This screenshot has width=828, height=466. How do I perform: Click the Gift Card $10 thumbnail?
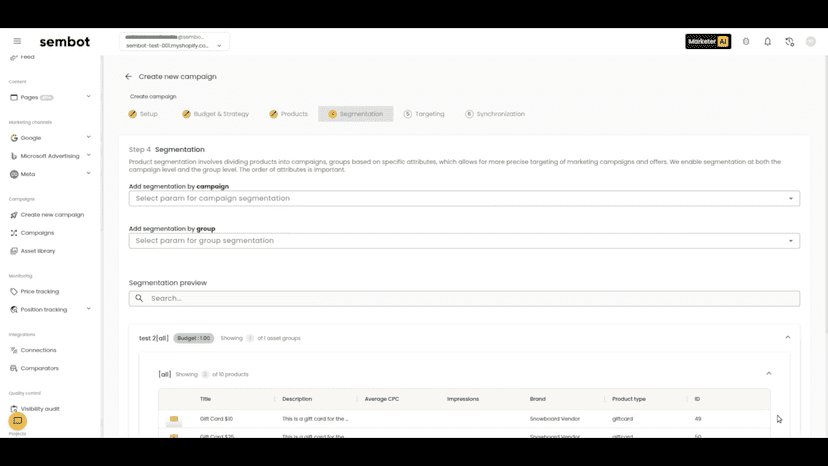[174, 419]
